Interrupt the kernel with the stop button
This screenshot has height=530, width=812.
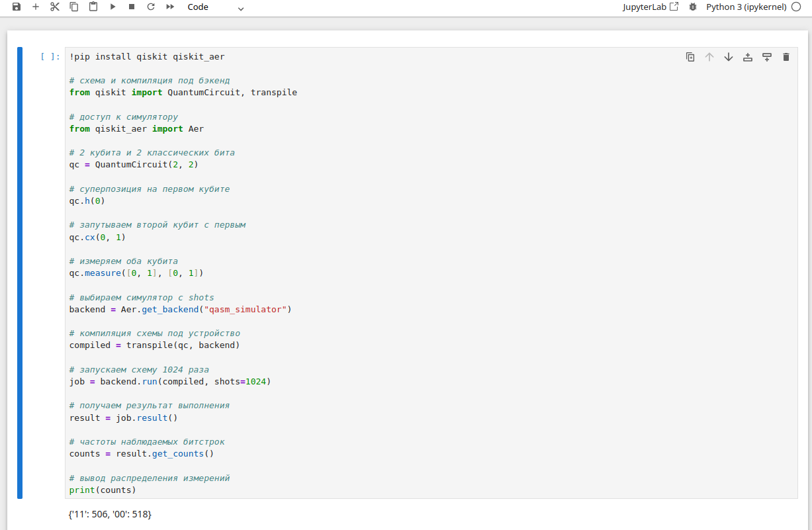132,7
